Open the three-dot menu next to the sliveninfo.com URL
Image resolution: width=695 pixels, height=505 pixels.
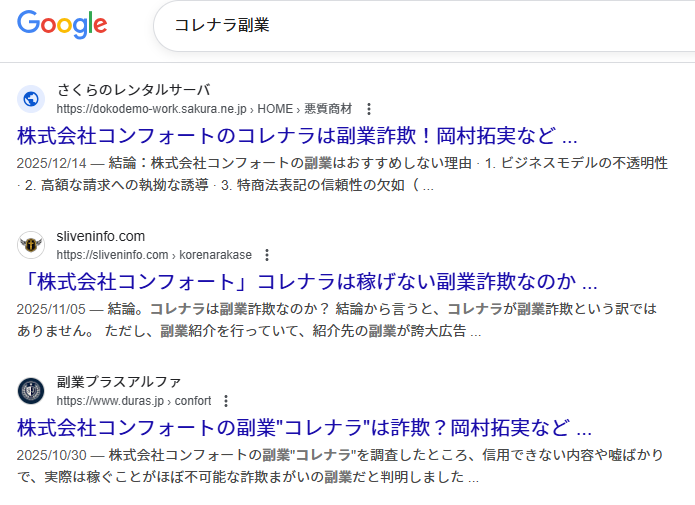[x=267, y=255]
